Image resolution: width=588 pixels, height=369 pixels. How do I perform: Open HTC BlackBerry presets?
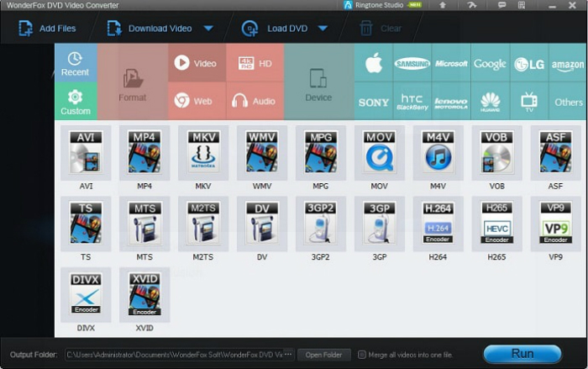pos(412,102)
